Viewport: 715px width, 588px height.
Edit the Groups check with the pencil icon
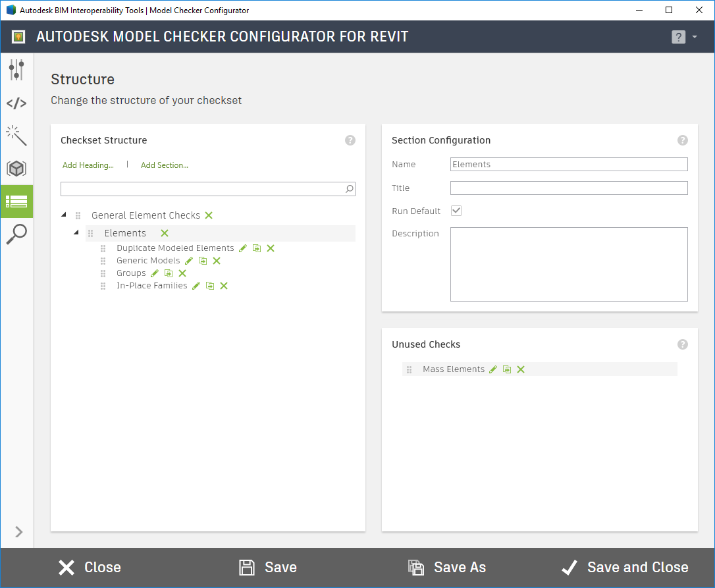pos(155,273)
